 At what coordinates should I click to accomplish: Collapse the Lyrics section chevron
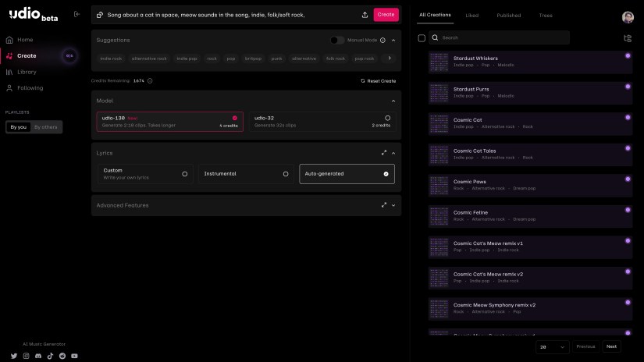tap(393, 153)
